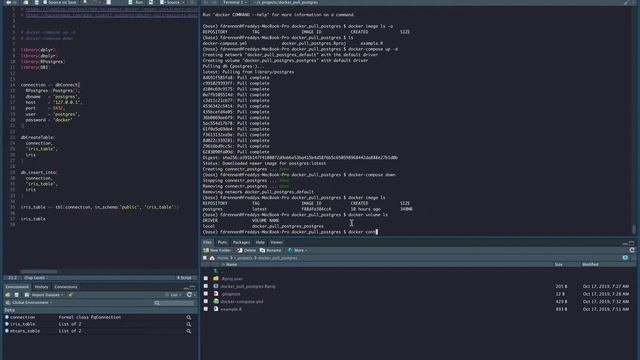Inspect mtcars_table with the magnifier icon
This screenshot has width=640, height=360.
tap(189, 331)
